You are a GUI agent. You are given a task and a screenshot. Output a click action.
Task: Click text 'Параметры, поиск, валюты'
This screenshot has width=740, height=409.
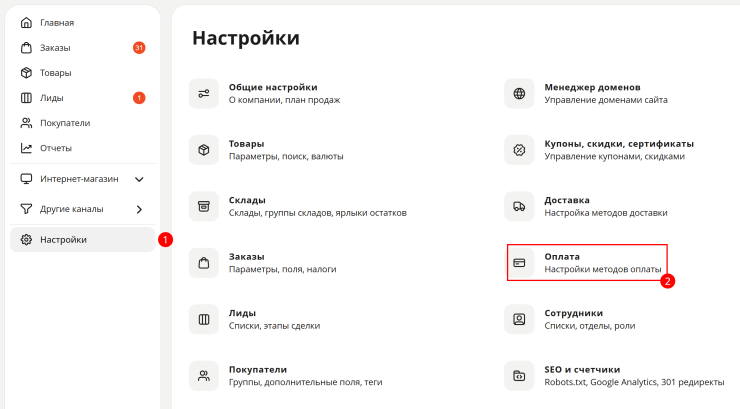[x=286, y=157]
